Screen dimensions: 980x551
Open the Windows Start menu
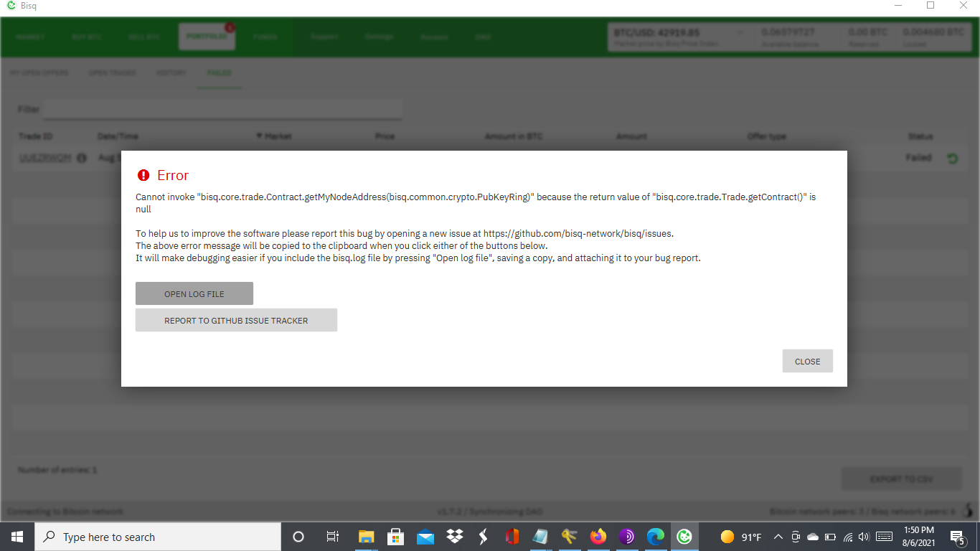[x=17, y=537]
